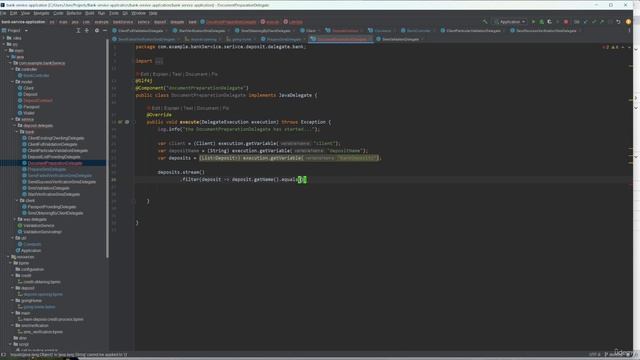The image size is (640, 360).
Task: Click the collapse all icon in Project panel
Action: pos(87,31)
